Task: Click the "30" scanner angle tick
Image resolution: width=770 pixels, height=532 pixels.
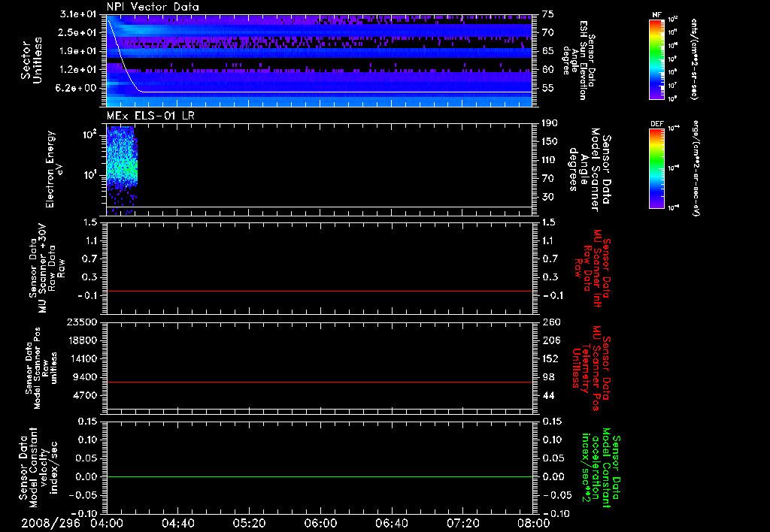Action: coord(548,197)
